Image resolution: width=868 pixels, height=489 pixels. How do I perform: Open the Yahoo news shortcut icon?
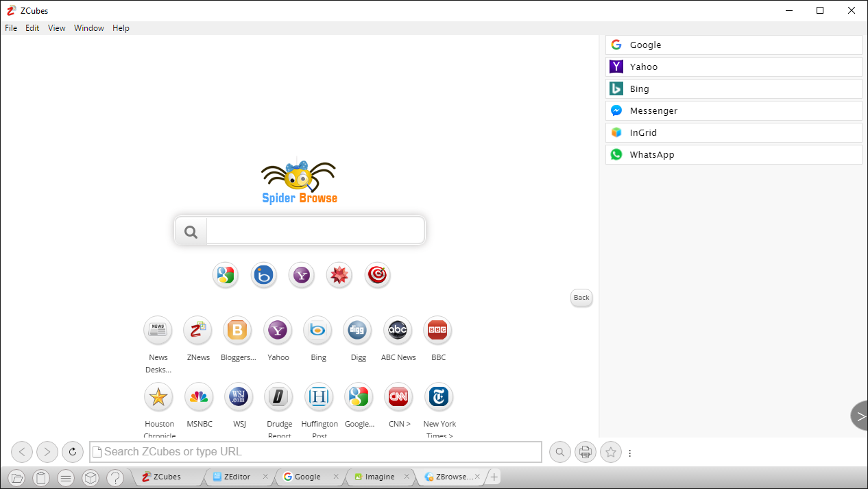pyautogui.click(x=278, y=331)
